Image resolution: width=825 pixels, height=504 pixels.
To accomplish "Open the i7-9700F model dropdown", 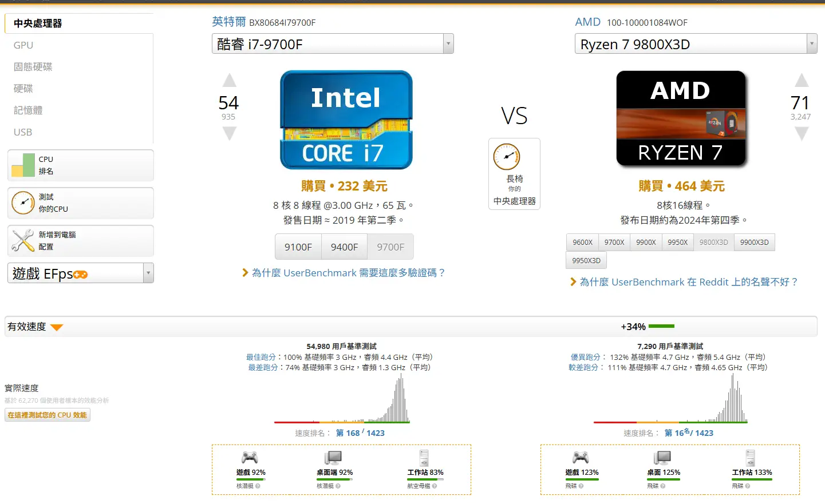I will (x=448, y=43).
